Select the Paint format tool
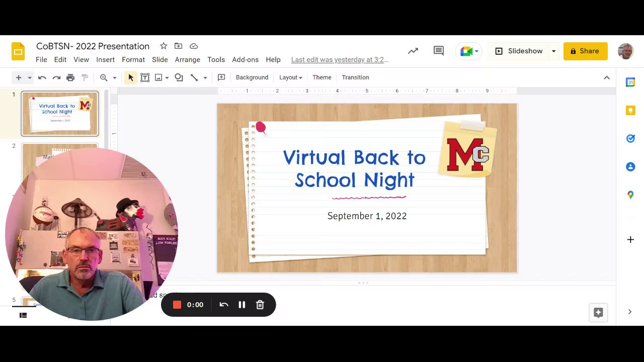Screen dimensions: 644x362 point(85,77)
